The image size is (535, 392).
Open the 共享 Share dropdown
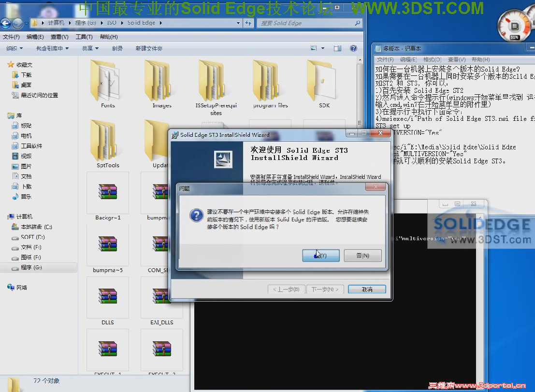90,48
